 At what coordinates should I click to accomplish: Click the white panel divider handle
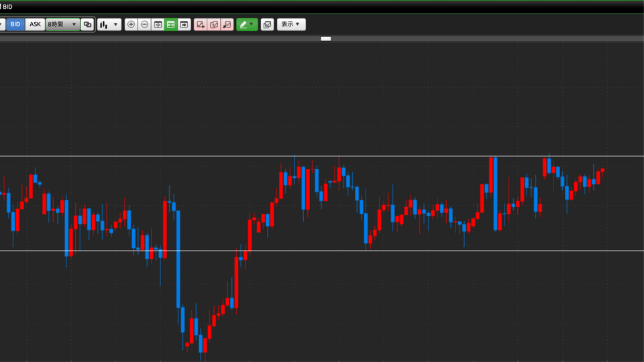pyautogui.click(x=326, y=38)
